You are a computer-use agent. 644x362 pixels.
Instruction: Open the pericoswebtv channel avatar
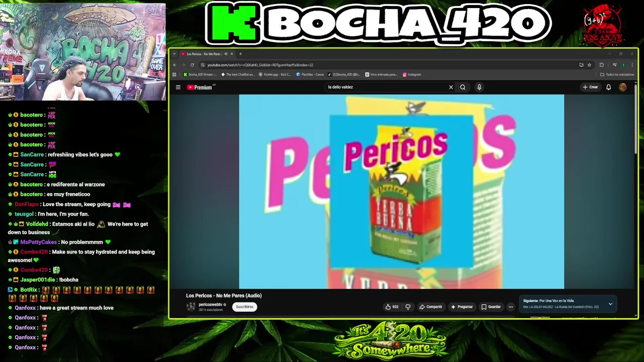click(191, 307)
